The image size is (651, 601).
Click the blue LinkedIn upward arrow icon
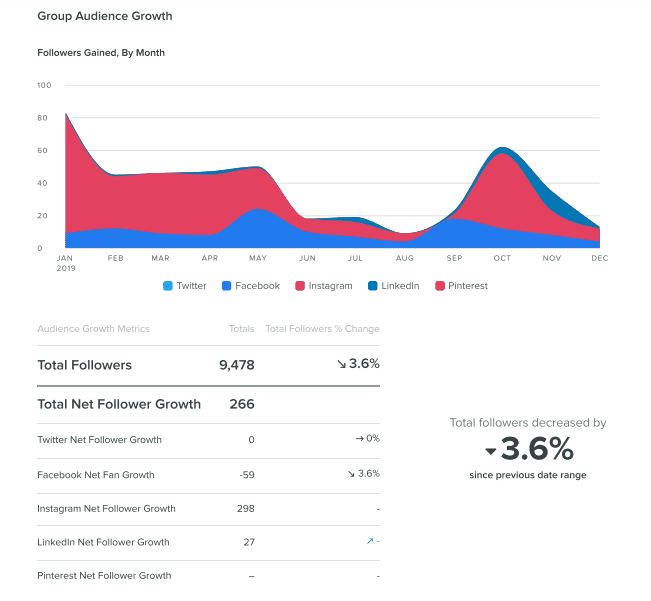pos(369,541)
